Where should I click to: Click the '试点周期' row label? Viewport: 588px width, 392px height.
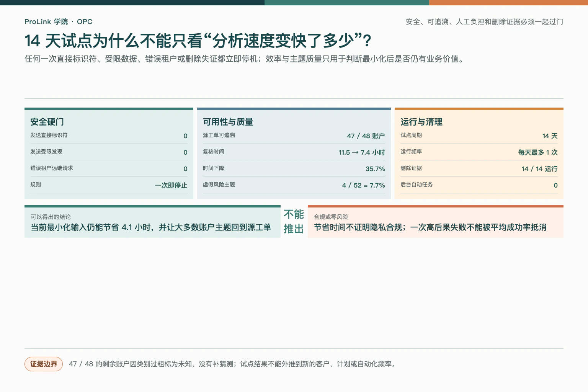411,136
